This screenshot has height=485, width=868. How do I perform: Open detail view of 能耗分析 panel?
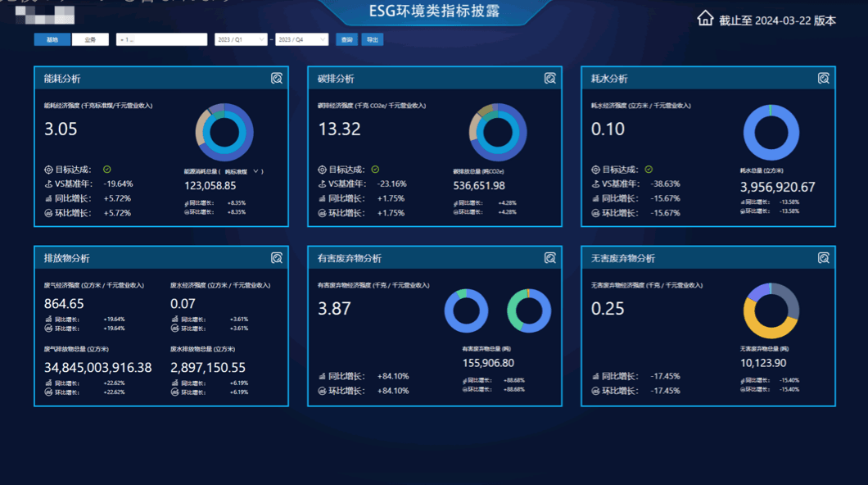click(x=276, y=79)
